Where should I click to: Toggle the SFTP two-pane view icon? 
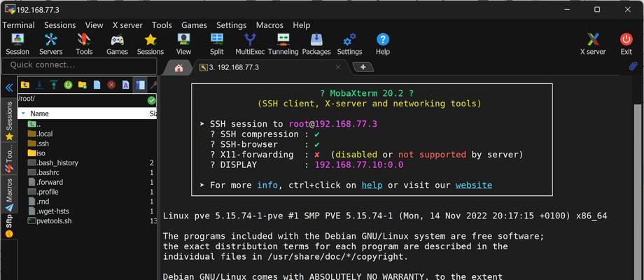coord(141,85)
